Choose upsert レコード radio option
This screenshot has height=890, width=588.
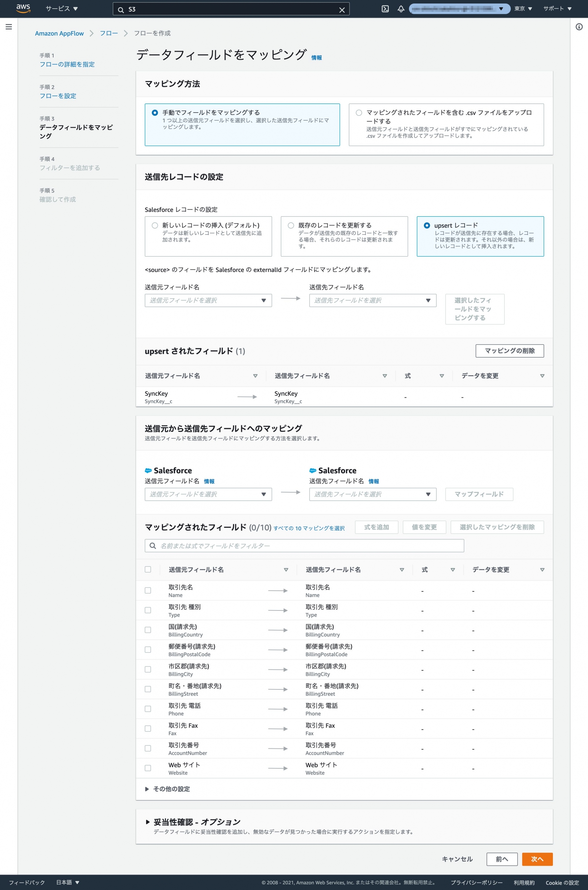click(427, 225)
